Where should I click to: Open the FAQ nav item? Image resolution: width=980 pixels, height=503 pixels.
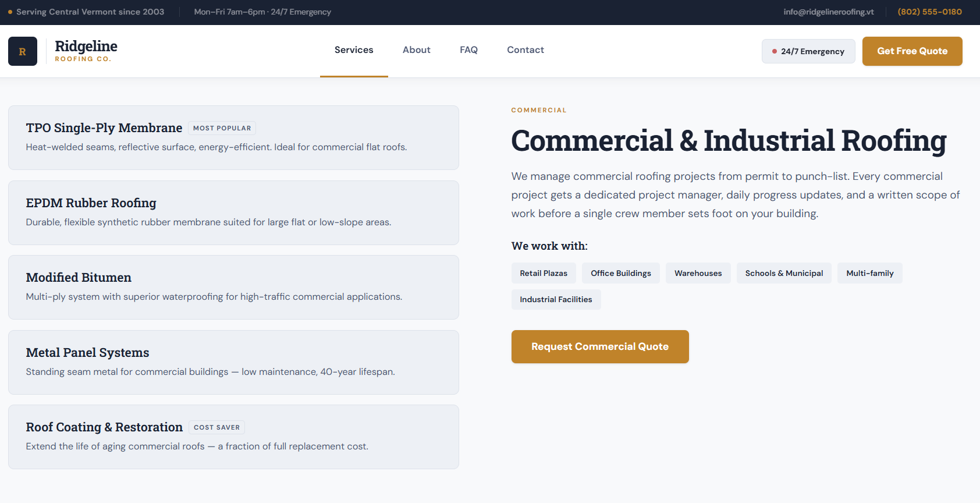click(x=468, y=50)
